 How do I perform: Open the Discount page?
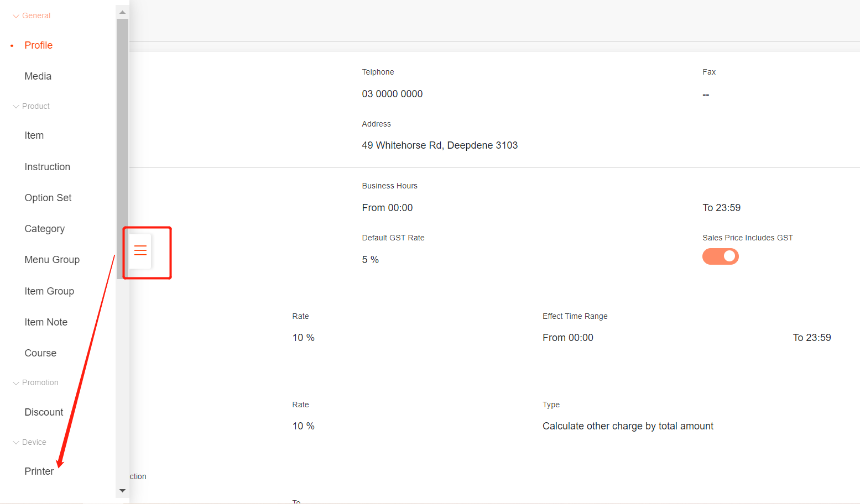coord(44,412)
